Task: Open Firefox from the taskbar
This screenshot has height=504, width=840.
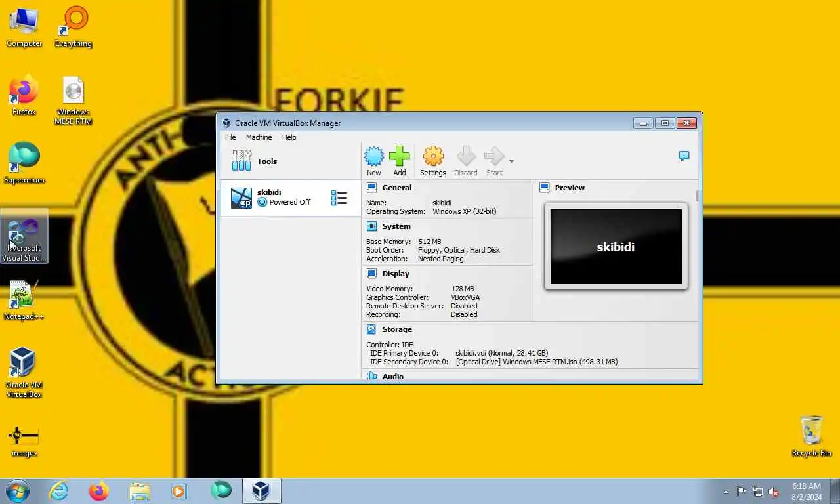Action: click(99, 491)
